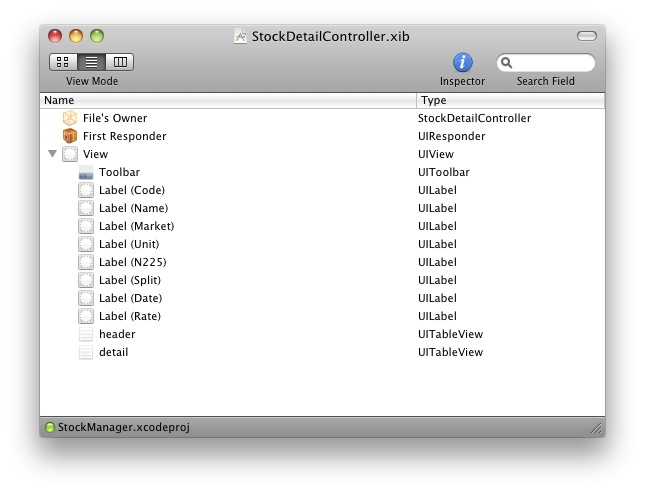The width and height of the screenshot is (645, 492).
Task: Click the xib document icon in title
Action: [240, 36]
